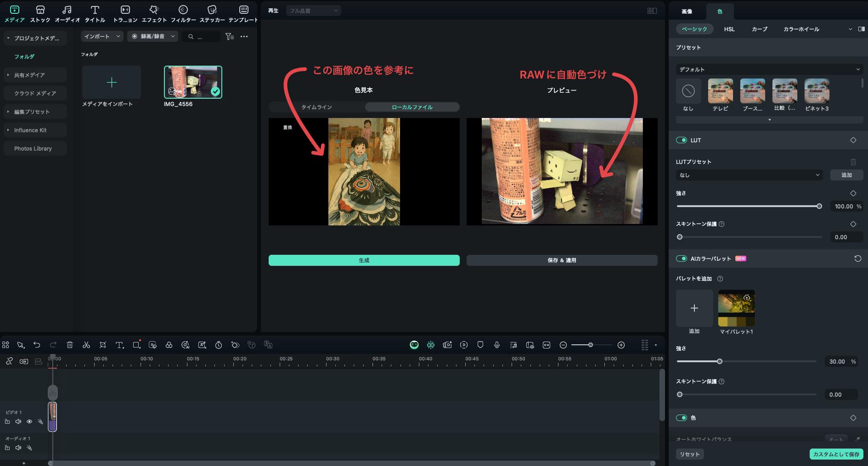Open the エフェクト (Effects) panel
Image resolution: width=868 pixels, height=466 pixels.
pos(154,14)
